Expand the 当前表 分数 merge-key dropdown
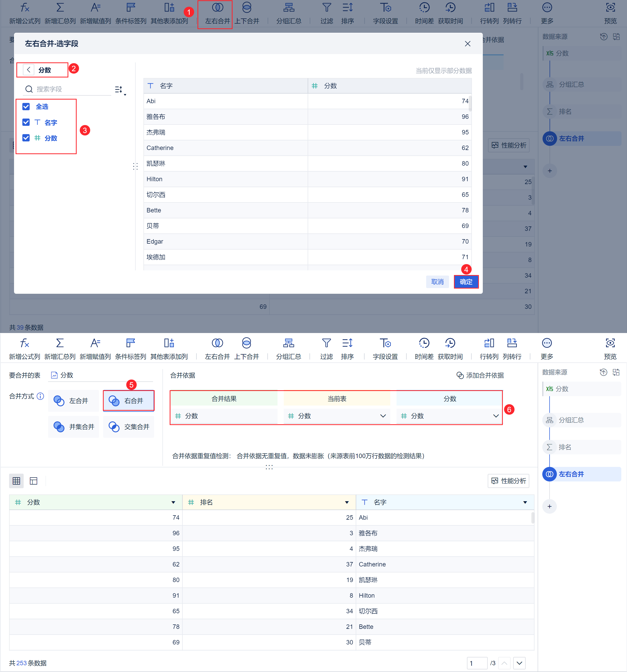 382,416
